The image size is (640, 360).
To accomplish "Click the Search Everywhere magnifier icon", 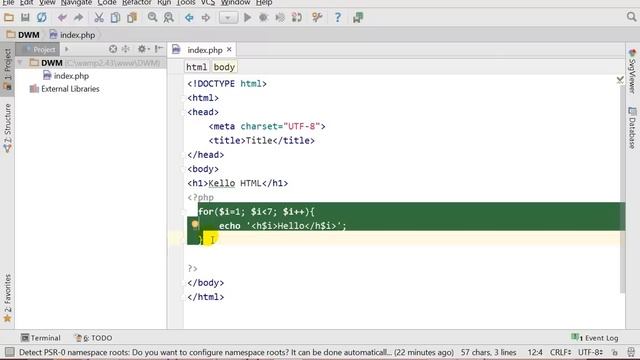I will 631,17.
